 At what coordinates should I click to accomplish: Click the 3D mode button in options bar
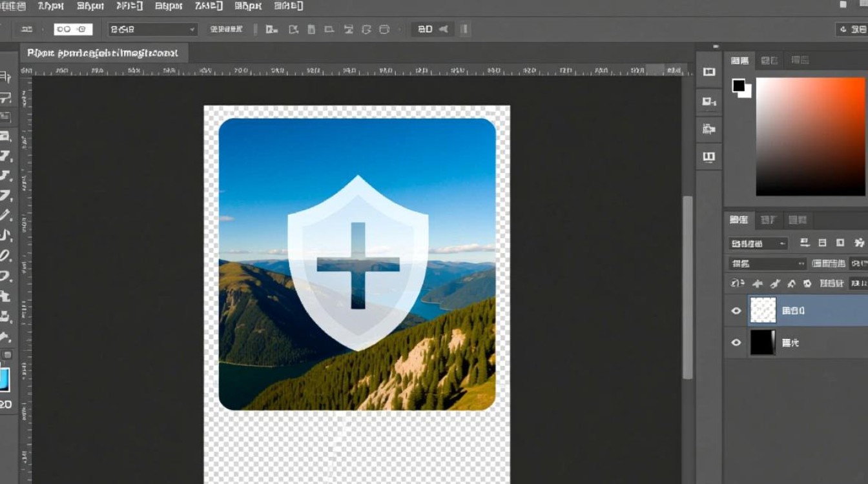coord(424,29)
